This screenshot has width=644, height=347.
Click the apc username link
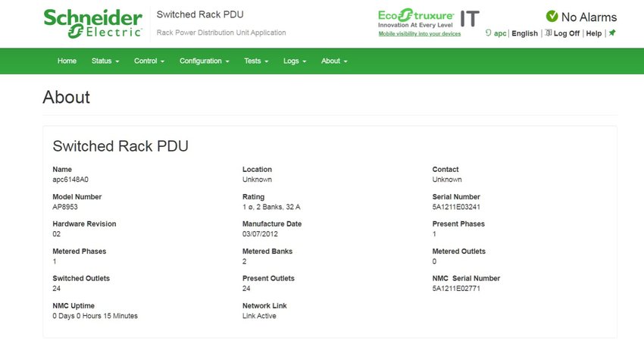[500, 33]
